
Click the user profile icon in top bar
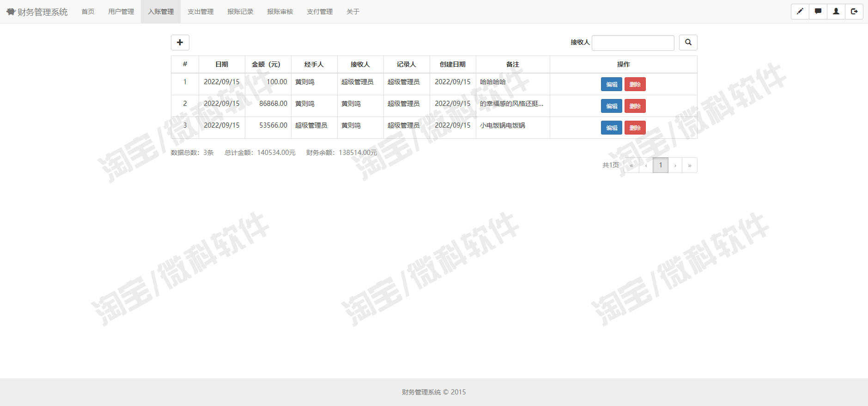click(836, 12)
